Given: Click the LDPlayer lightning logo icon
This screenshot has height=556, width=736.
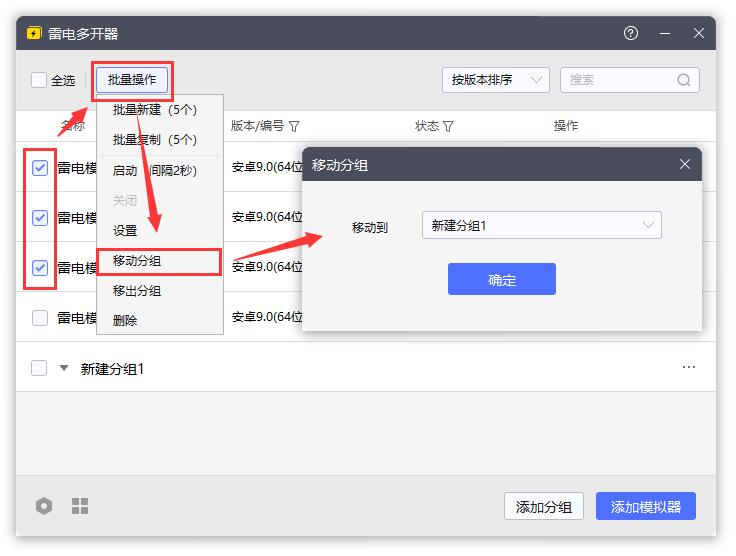Looking at the screenshot, I should (34, 33).
